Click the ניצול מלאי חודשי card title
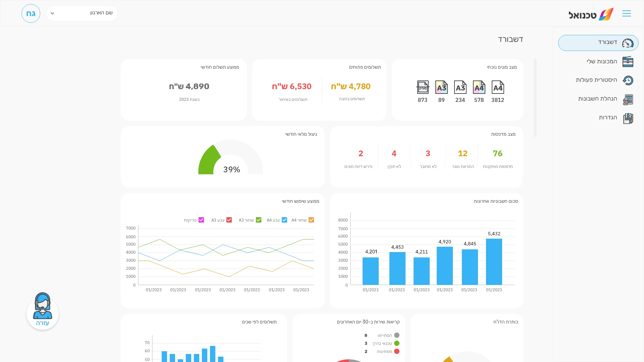This screenshot has height=362, width=644. 301,134
